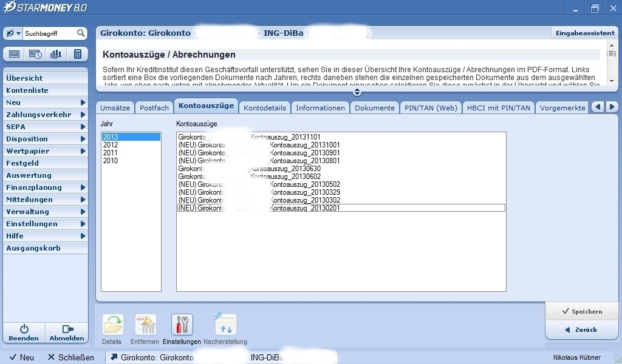
Task: Switch to the PIN/TAN (Web) tab
Action: point(431,108)
